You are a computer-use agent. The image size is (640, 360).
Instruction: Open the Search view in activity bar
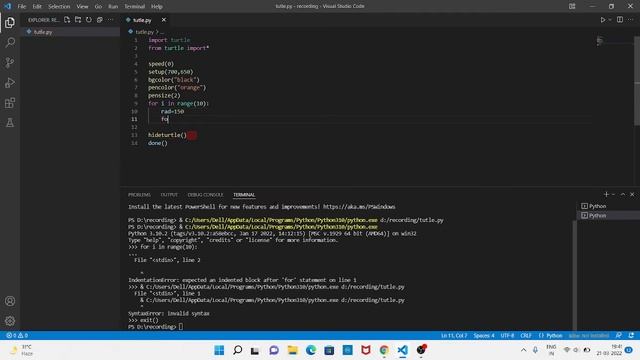coord(10,42)
